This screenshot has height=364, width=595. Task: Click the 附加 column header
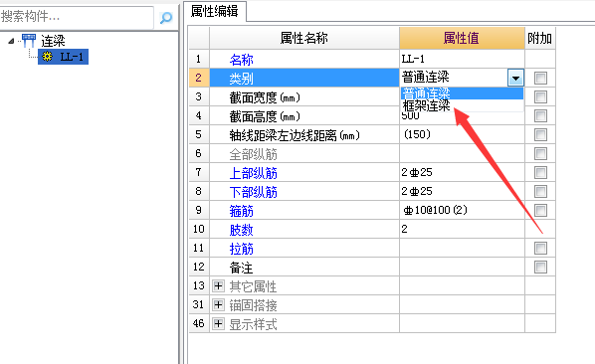(540, 38)
